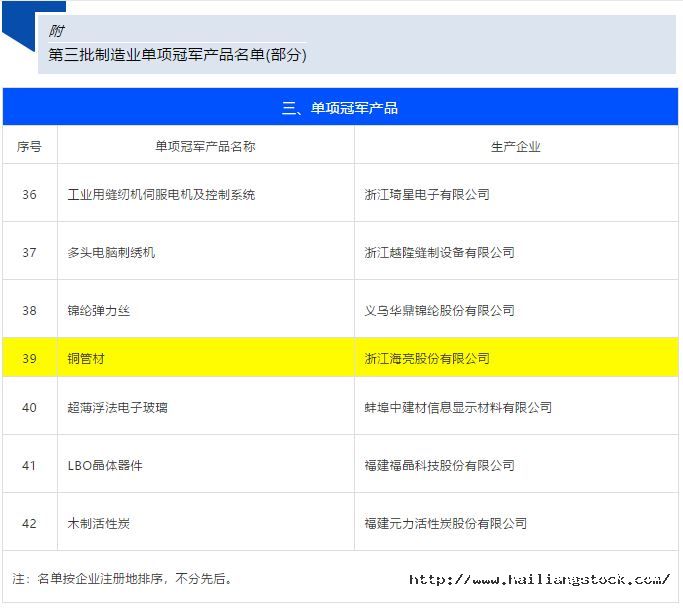The width and height of the screenshot is (683, 609).
Task: Click company '福建福晶科技股份有限公司'
Action: tap(440, 466)
